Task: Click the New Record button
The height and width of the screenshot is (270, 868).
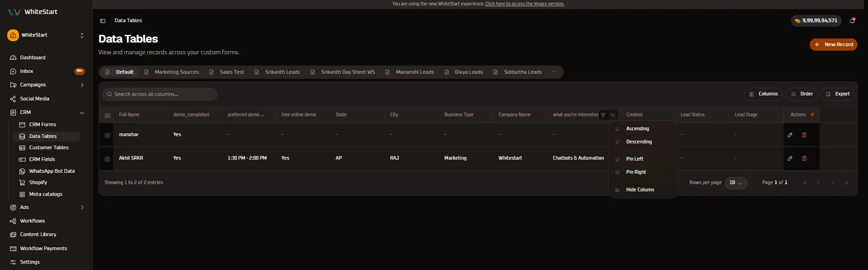Action: coord(833,44)
